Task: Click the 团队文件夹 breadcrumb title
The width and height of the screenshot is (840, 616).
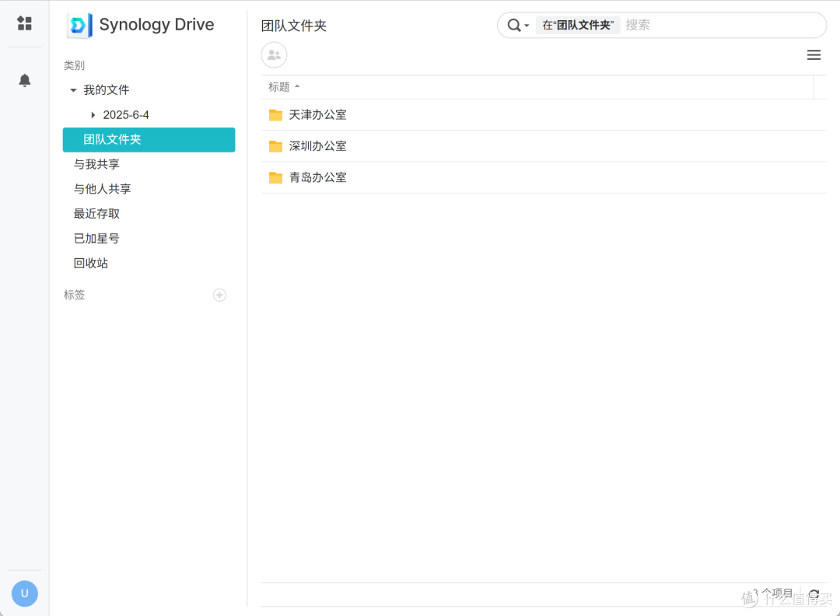Action: (x=293, y=26)
